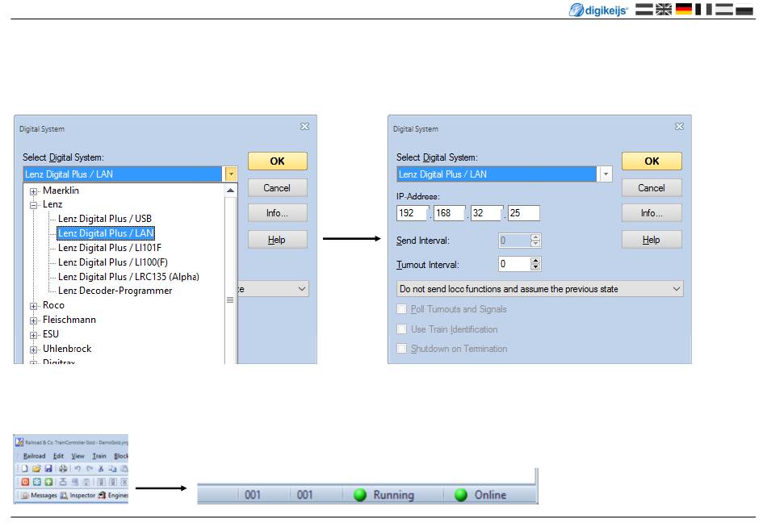Click Info... in the dialog with IP-Address fields
The height and width of the screenshot is (532, 767).
point(652,212)
